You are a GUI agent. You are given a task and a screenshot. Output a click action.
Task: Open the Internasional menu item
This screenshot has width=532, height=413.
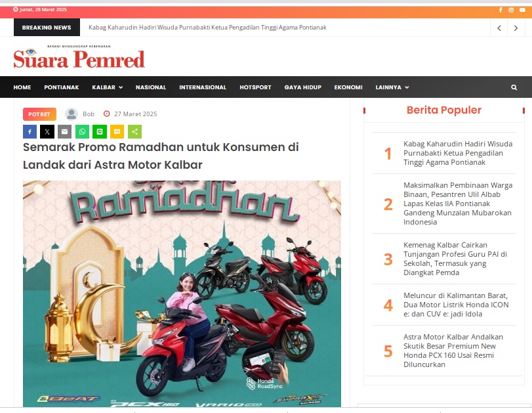[x=203, y=87]
